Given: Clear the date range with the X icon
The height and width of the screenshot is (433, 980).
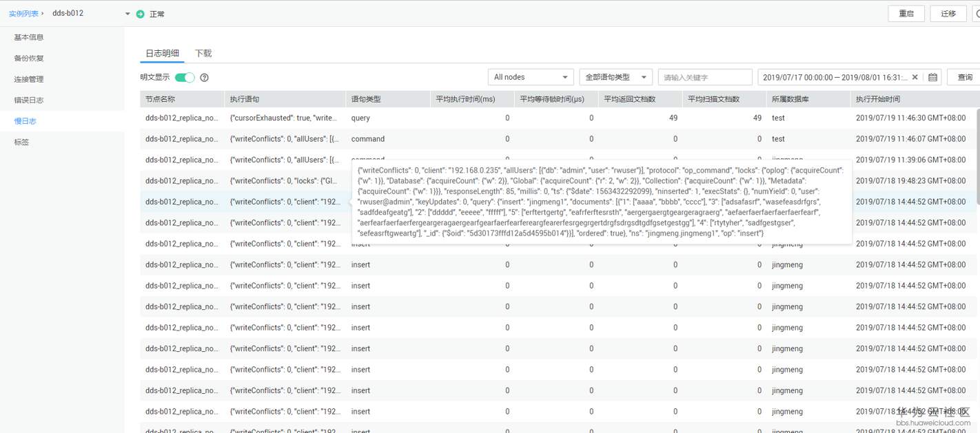Looking at the screenshot, I should (x=915, y=78).
